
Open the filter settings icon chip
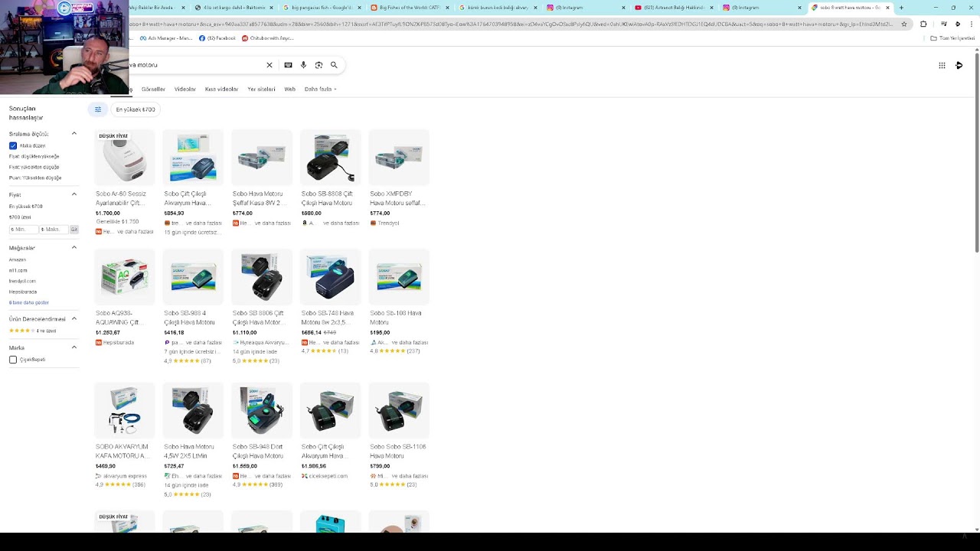[x=98, y=109]
